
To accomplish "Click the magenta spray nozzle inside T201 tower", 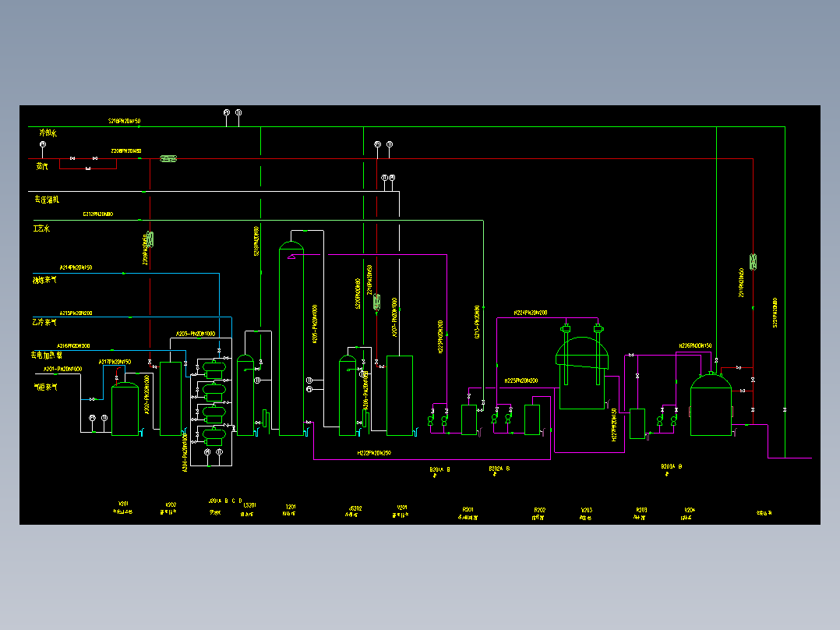I will 291,257.
